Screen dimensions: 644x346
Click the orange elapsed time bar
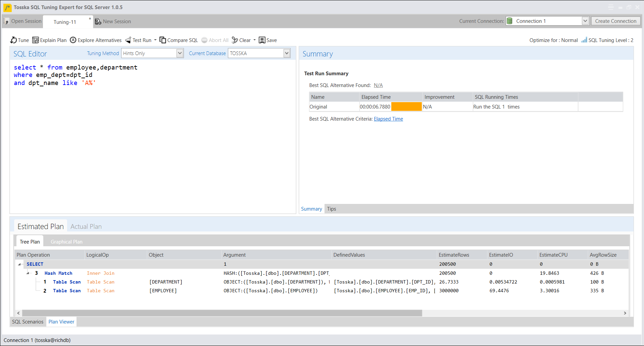[x=406, y=106]
